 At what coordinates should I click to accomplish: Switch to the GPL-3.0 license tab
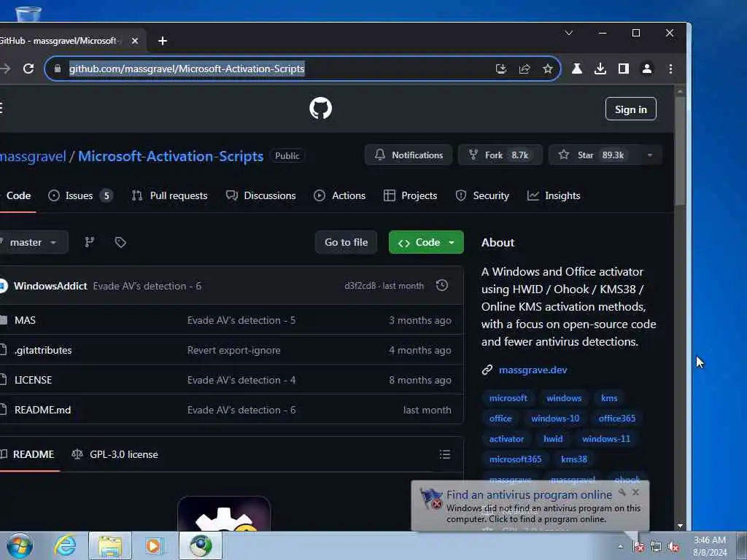point(115,454)
